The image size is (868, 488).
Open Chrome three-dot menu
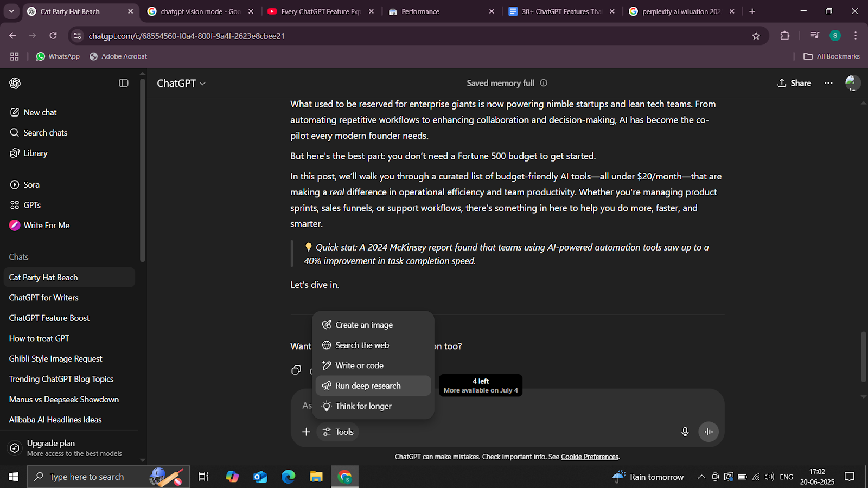(x=856, y=36)
